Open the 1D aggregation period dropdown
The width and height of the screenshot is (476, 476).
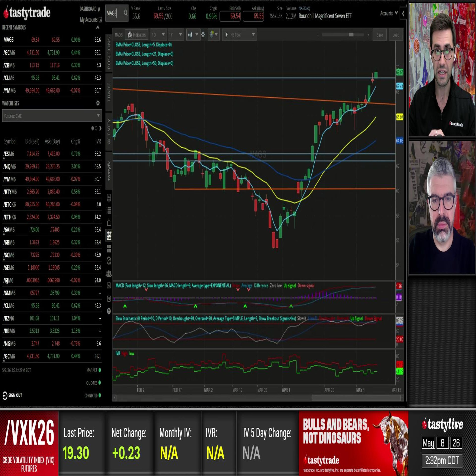click(158, 35)
